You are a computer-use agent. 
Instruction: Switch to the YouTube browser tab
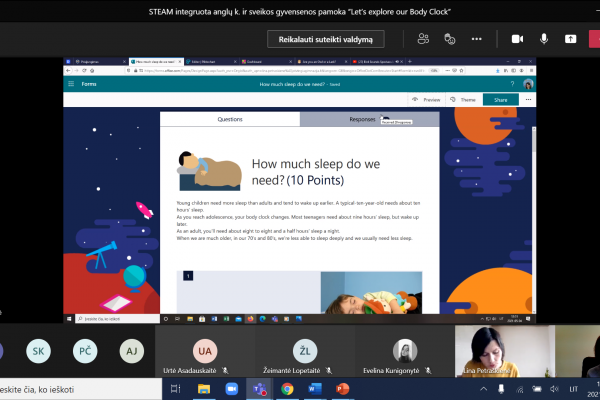[x=377, y=61]
